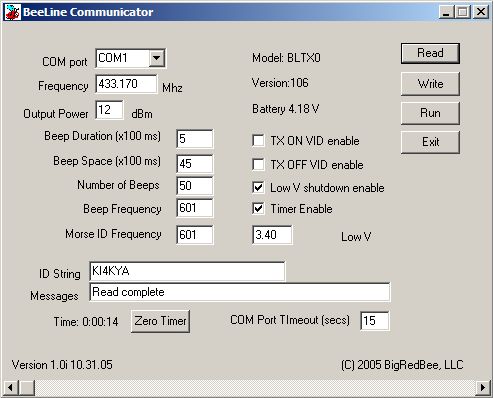The width and height of the screenshot is (493, 398).
Task: Focus the Beep Space field showing 45
Action: coord(195,164)
